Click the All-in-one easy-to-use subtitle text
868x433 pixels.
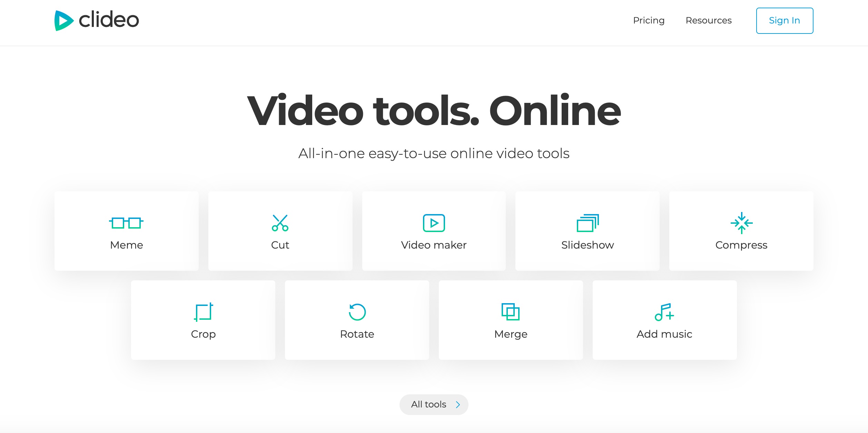point(434,153)
